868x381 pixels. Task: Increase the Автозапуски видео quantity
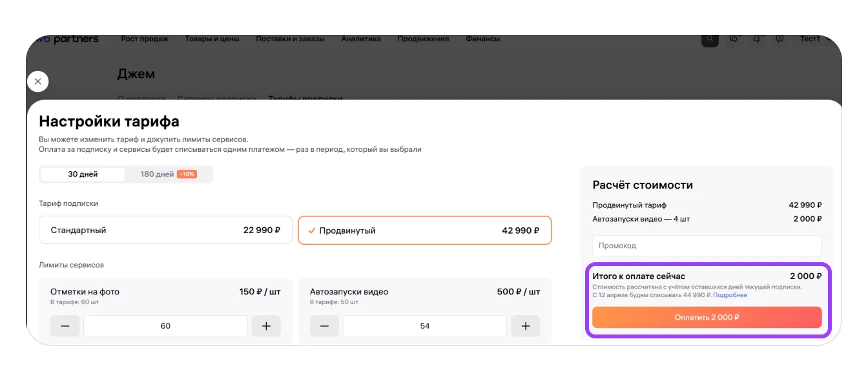(525, 326)
